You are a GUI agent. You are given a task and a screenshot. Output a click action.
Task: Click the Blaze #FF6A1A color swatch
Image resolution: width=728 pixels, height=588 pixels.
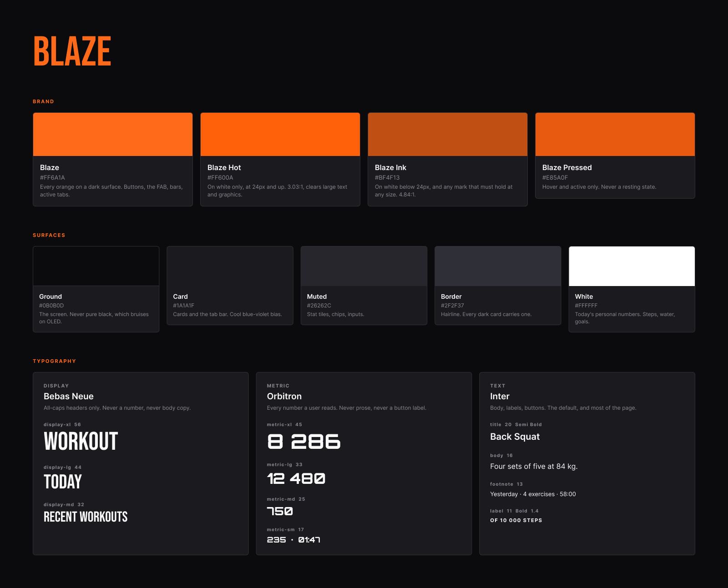113,135
